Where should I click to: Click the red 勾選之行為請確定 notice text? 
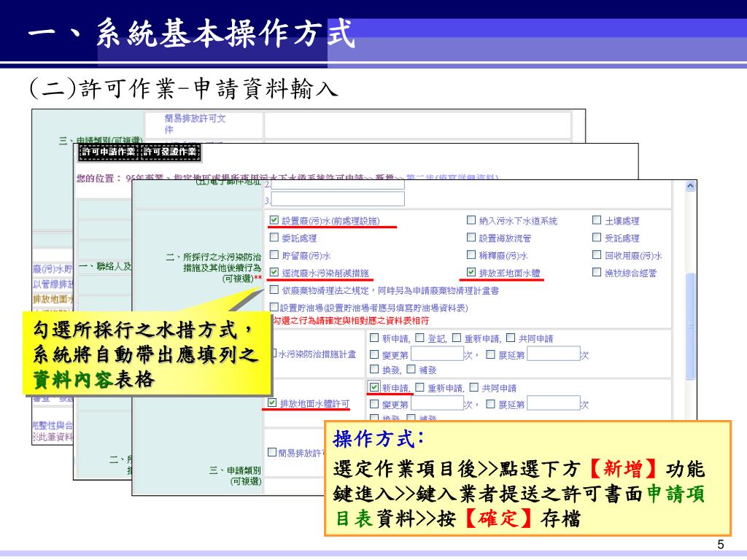351,321
